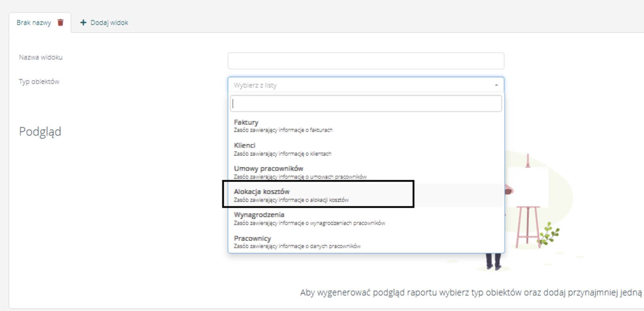Click the plus icon beside Dodaj widok
Screen dimensions: 644x311
point(83,22)
